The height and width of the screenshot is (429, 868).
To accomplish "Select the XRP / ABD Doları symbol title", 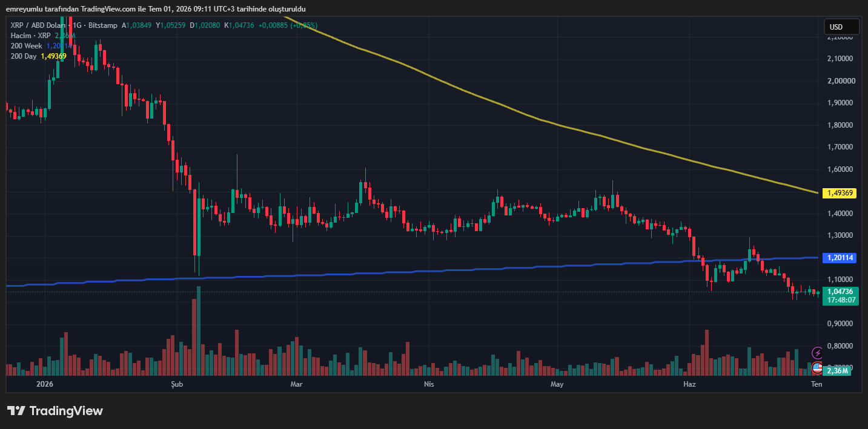I will [38, 25].
